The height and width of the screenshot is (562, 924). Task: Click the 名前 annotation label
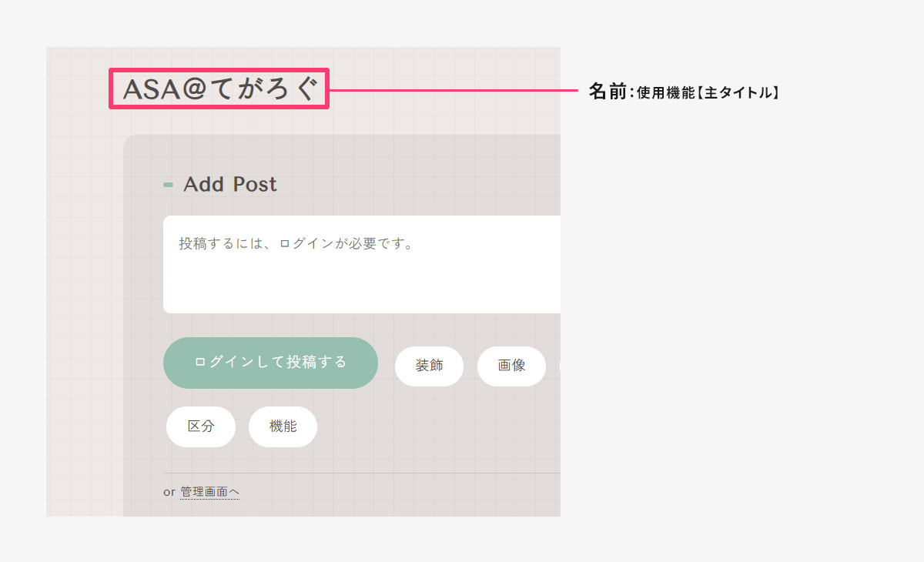pyautogui.click(x=608, y=92)
